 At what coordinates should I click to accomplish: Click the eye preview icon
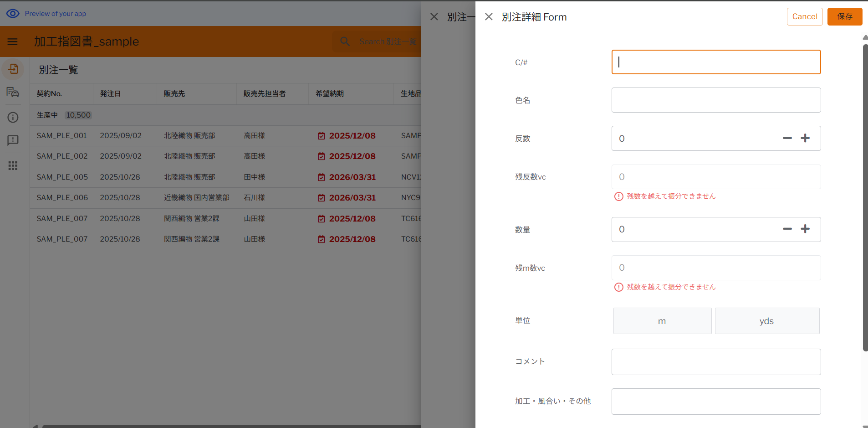(13, 14)
